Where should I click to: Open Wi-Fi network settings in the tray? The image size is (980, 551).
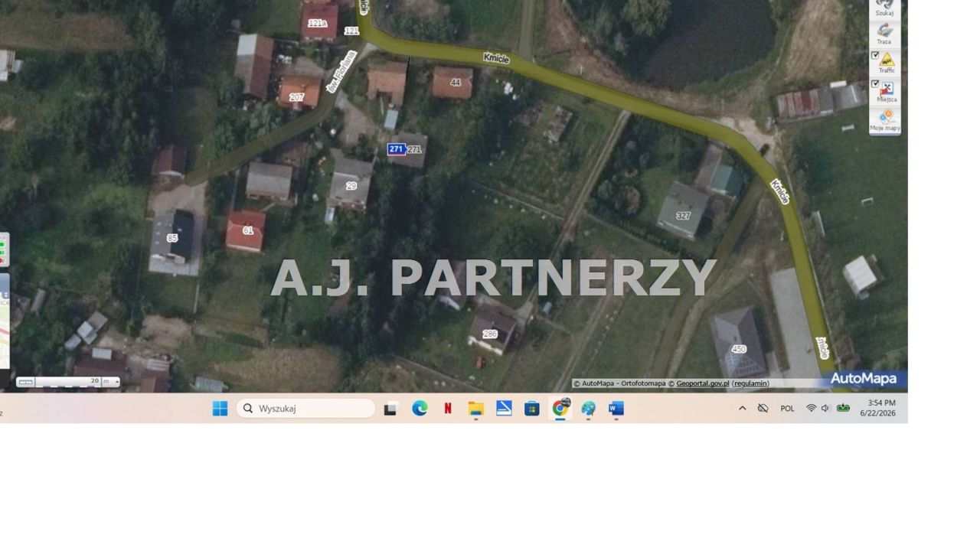click(811, 409)
